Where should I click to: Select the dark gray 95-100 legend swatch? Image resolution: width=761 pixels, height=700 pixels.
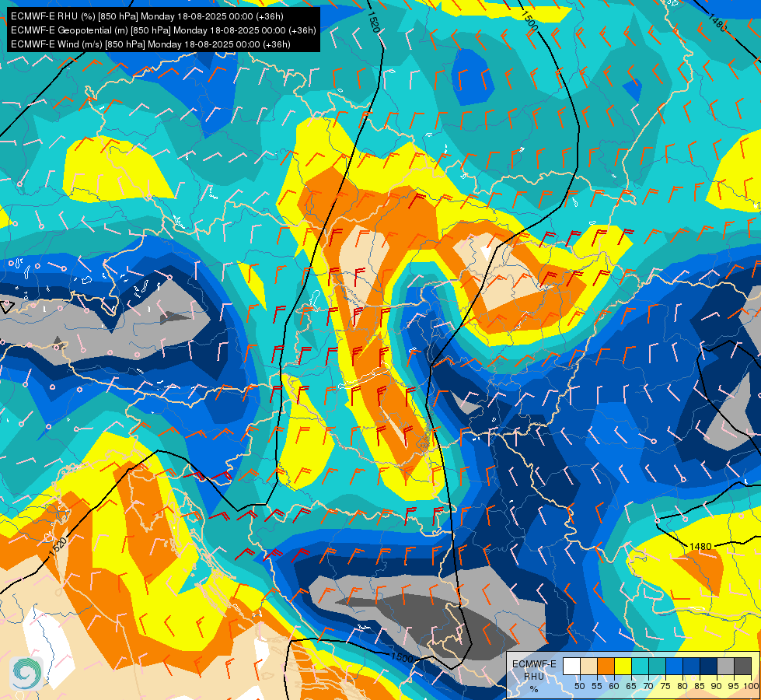(x=742, y=666)
